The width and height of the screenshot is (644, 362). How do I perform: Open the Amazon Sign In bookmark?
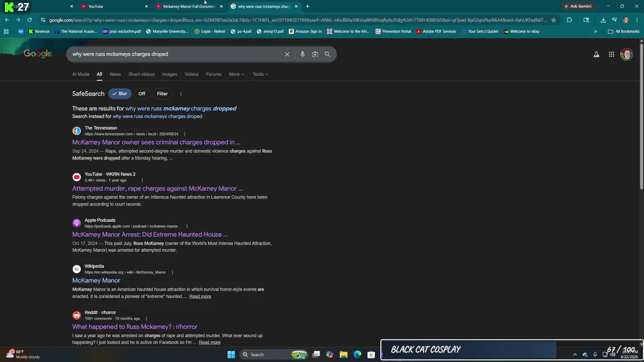[305, 32]
